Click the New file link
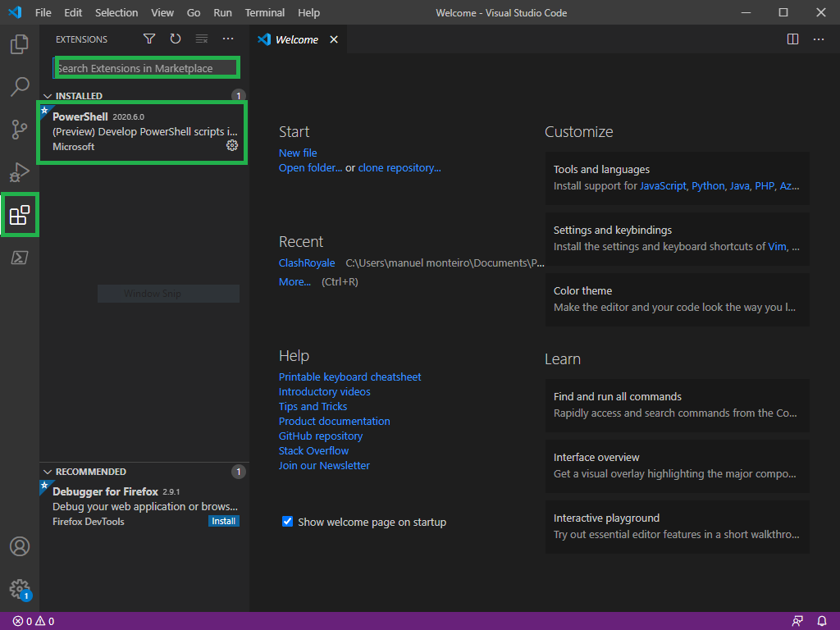 pyautogui.click(x=298, y=153)
